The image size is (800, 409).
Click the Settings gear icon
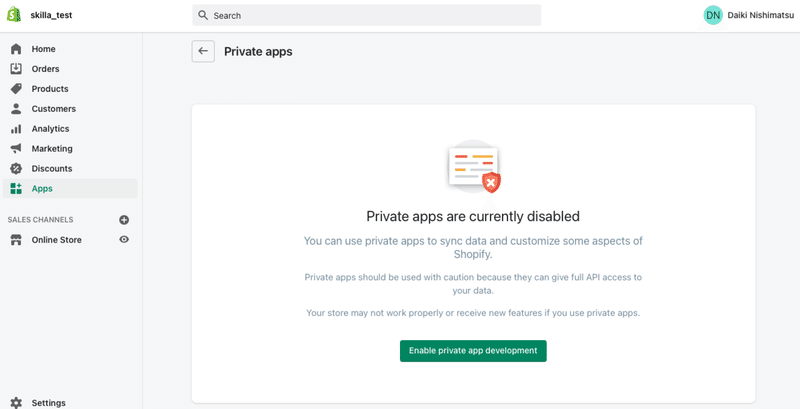coord(16,403)
